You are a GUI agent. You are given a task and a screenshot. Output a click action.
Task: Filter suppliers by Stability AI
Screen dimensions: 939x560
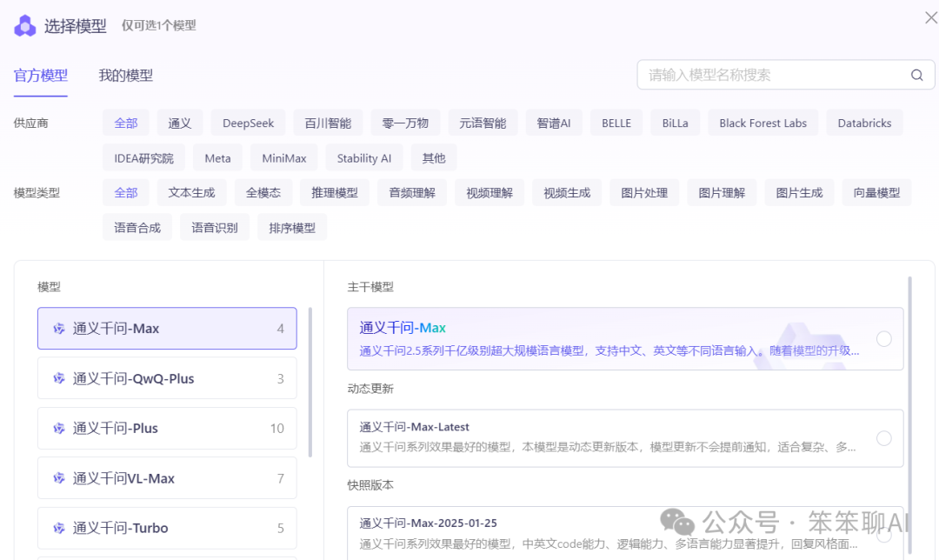click(364, 158)
